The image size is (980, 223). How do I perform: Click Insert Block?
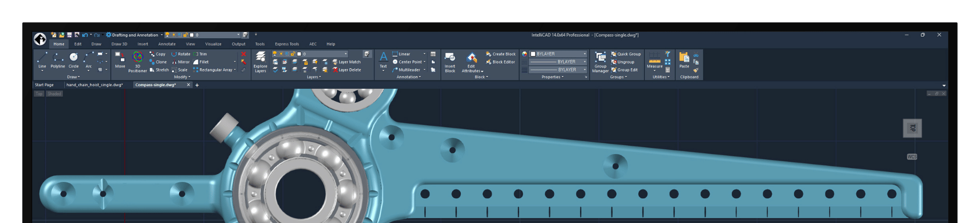450,62
